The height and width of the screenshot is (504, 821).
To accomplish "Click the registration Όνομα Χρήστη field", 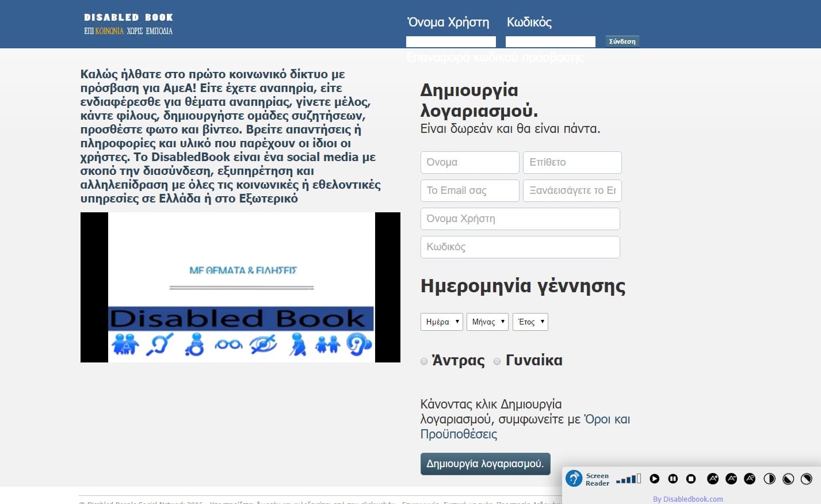I will [x=520, y=219].
